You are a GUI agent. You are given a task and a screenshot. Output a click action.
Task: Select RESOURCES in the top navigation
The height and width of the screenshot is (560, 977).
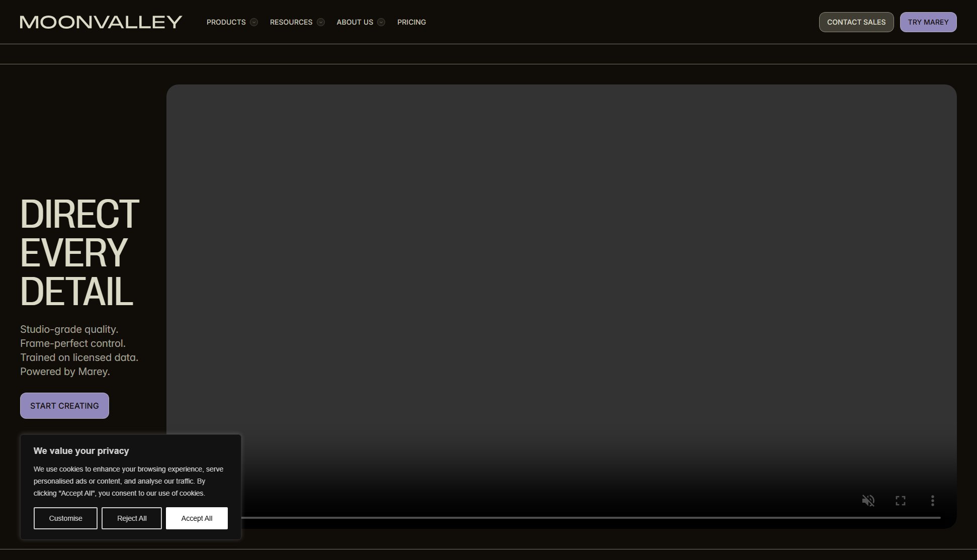[x=292, y=22]
